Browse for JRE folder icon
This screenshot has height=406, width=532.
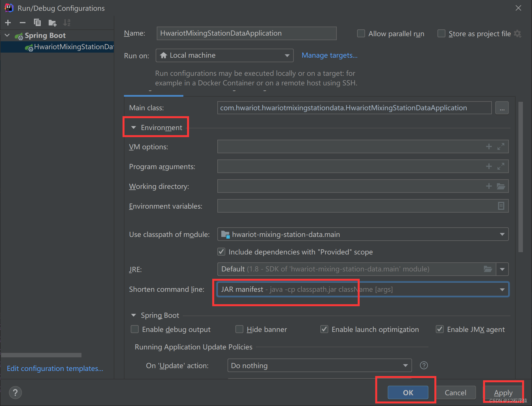point(488,269)
